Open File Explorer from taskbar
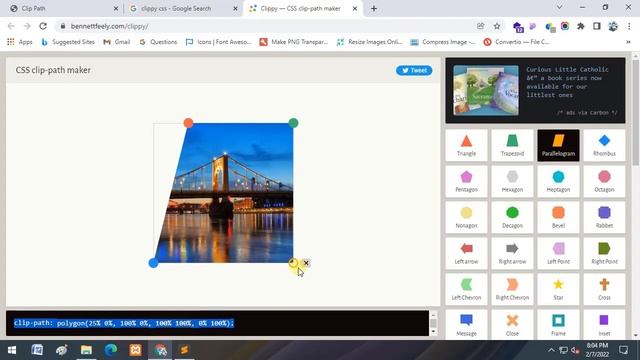This screenshot has height=360, width=640. pos(86,350)
